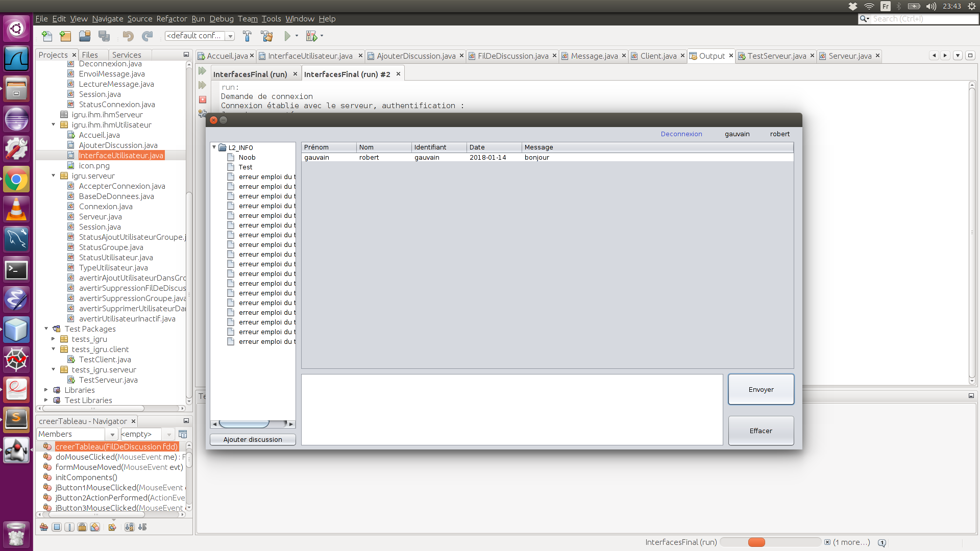Collapse the L2_INFO tree node

click(x=214, y=147)
